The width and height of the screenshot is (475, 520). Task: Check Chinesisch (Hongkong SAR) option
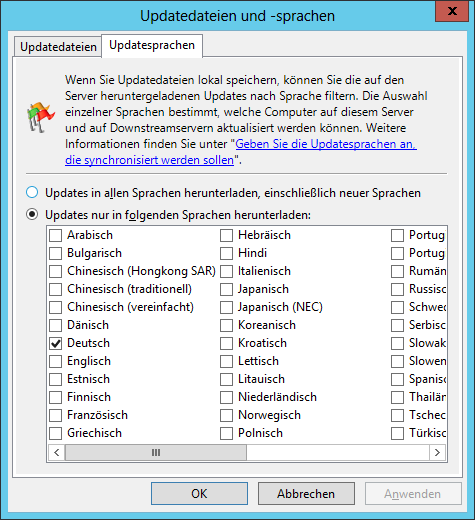(x=55, y=271)
